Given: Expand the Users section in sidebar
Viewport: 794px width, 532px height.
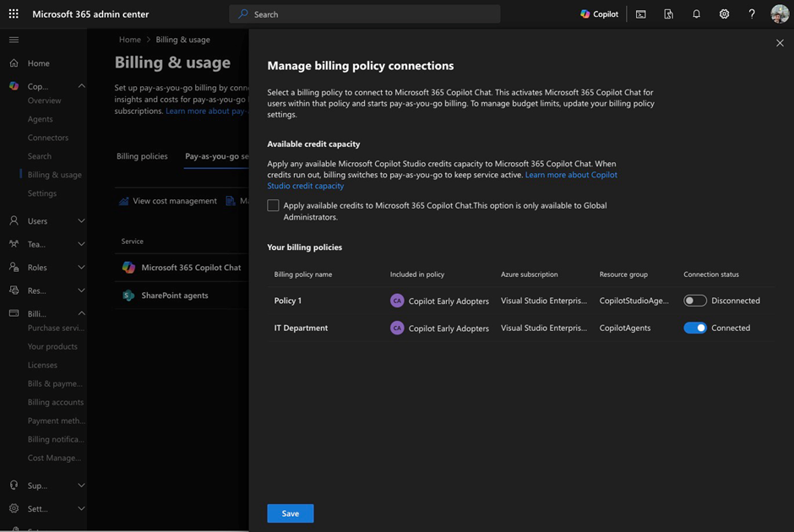Looking at the screenshot, I should [81, 221].
